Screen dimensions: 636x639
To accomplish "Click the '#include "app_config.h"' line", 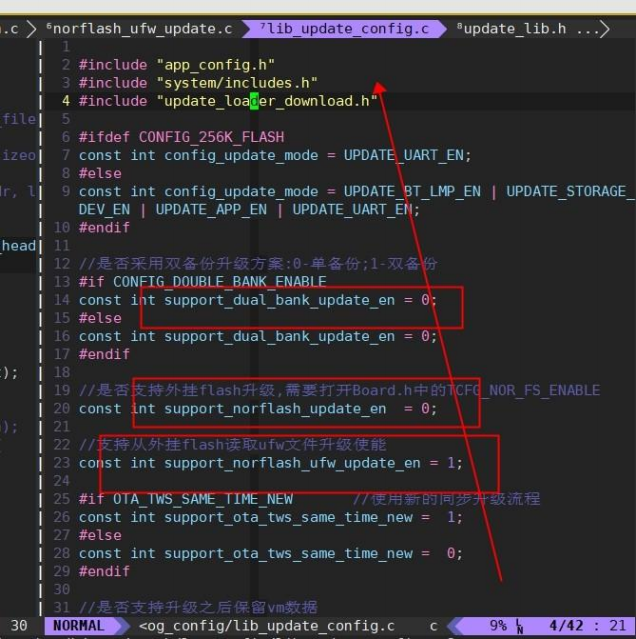I will [177, 65].
